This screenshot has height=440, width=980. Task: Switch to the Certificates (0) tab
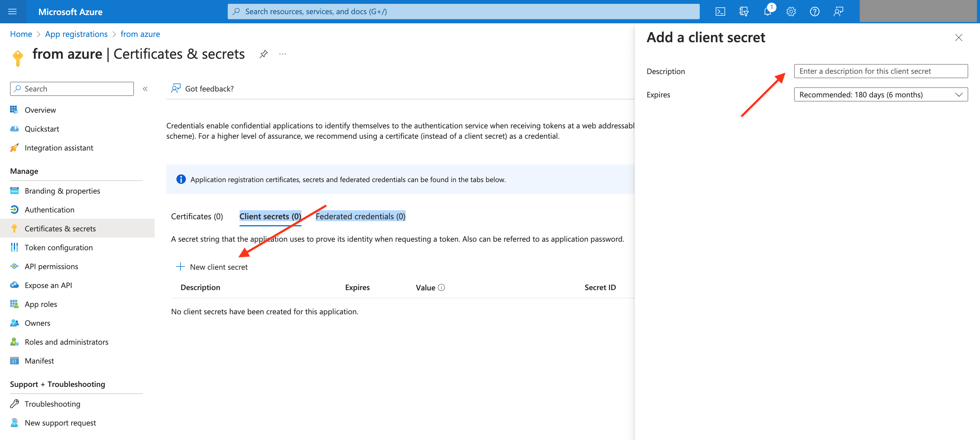click(x=197, y=216)
